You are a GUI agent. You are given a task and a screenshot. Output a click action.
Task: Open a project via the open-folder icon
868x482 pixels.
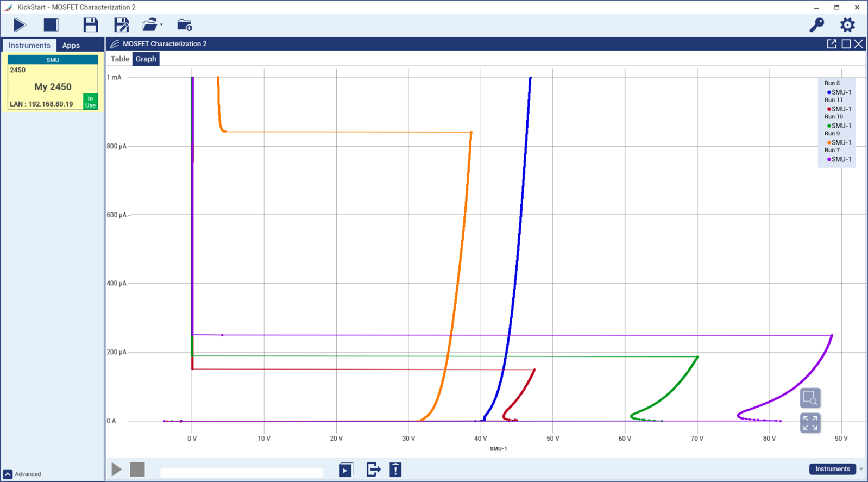click(x=149, y=25)
